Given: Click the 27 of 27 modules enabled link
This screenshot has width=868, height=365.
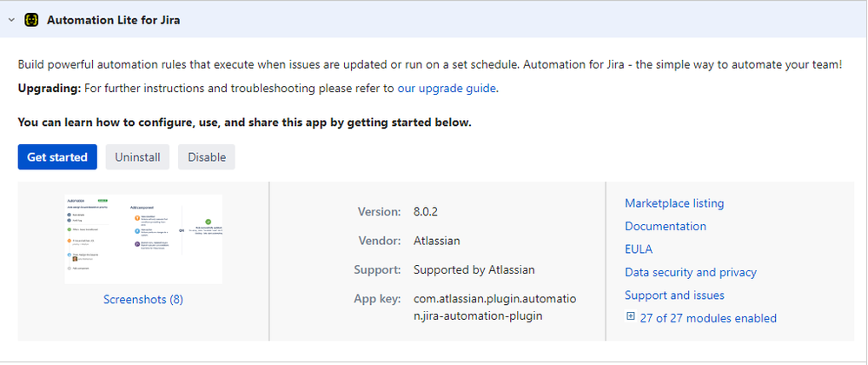Looking at the screenshot, I should pyautogui.click(x=708, y=318).
